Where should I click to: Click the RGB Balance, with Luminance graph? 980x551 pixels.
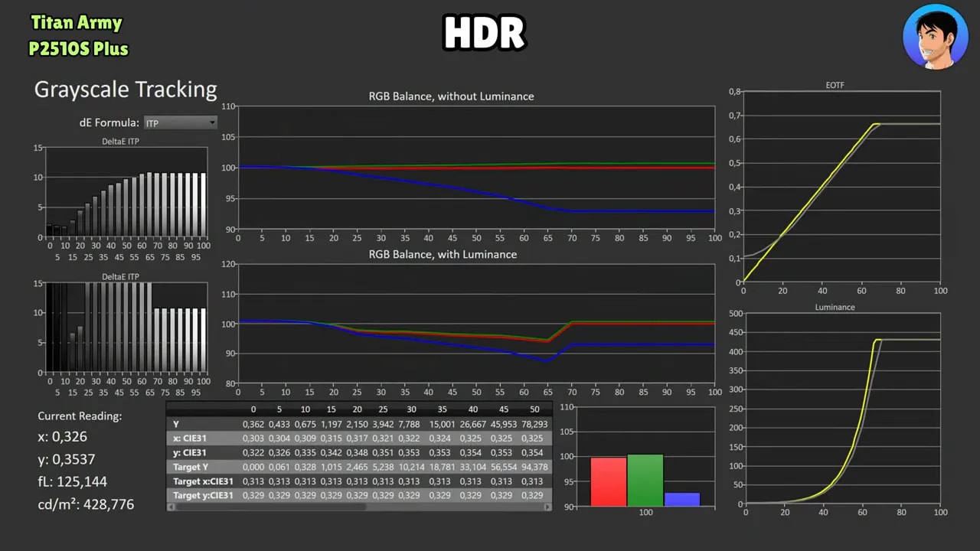click(x=476, y=324)
